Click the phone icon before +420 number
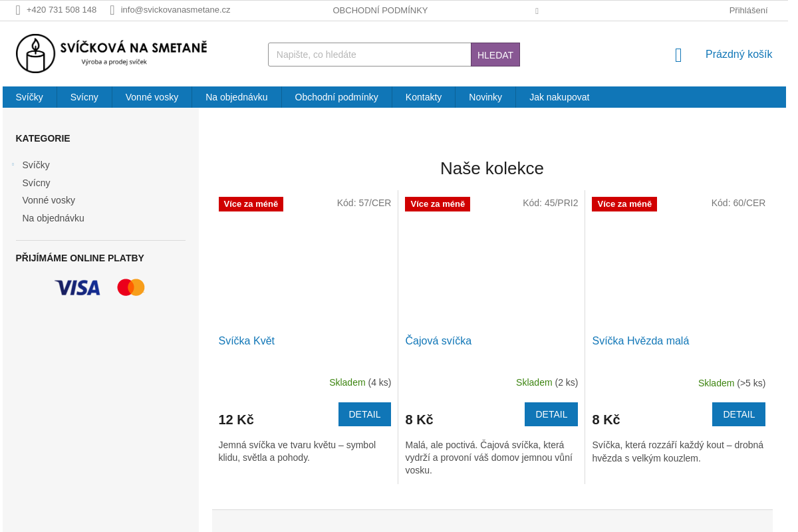This screenshot has height=532, width=798. (x=18, y=10)
